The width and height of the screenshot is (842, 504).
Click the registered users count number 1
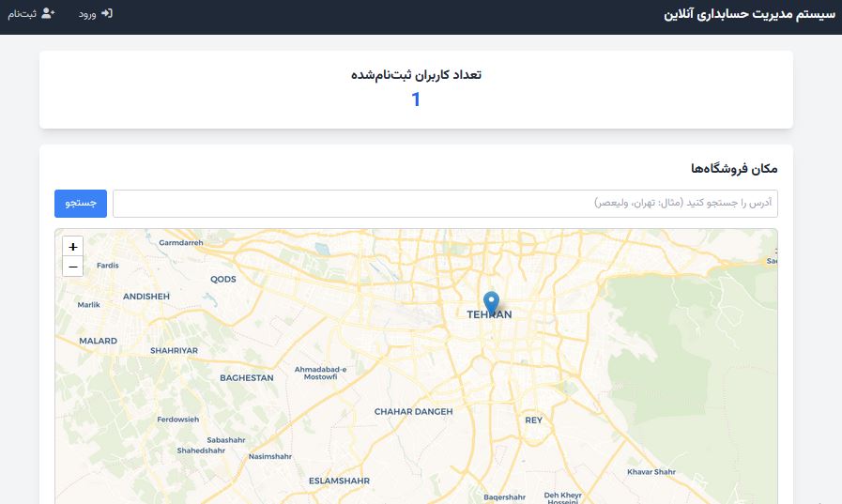coord(416,99)
